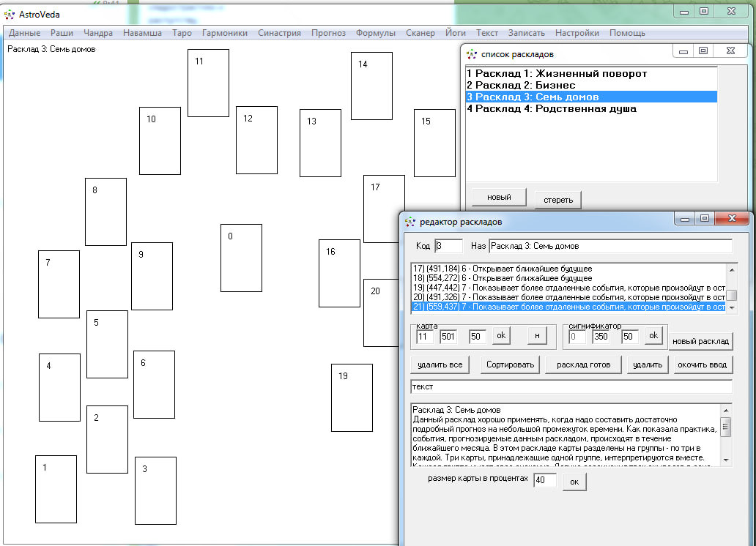Image resolution: width=756 pixels, height=546 pixels.
Task: Click the AstroVeda app icon in title bar
Action: pos(10,14)
